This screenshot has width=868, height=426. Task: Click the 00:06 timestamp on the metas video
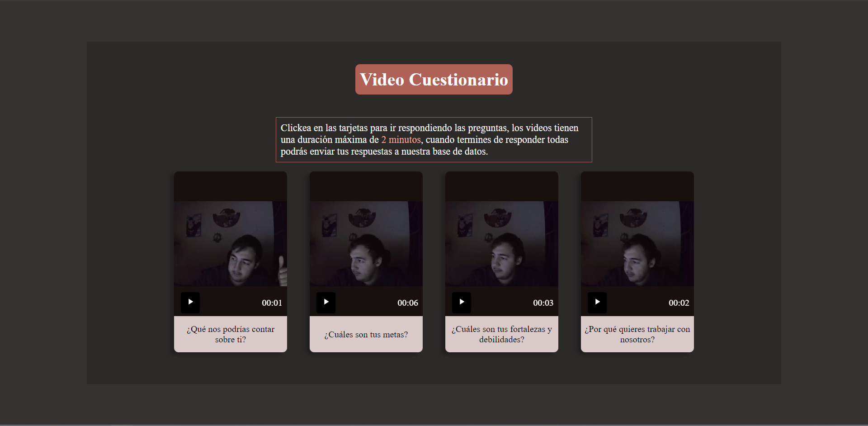point(407,303)
